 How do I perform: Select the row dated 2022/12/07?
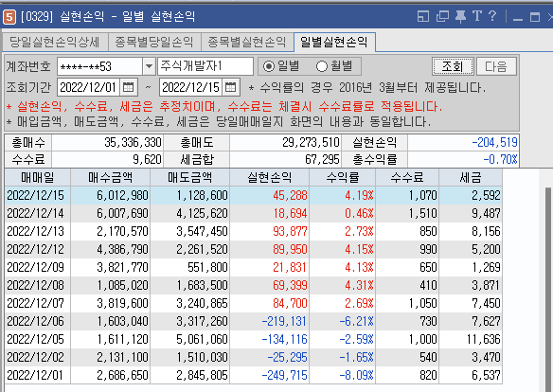click(254, 303)
